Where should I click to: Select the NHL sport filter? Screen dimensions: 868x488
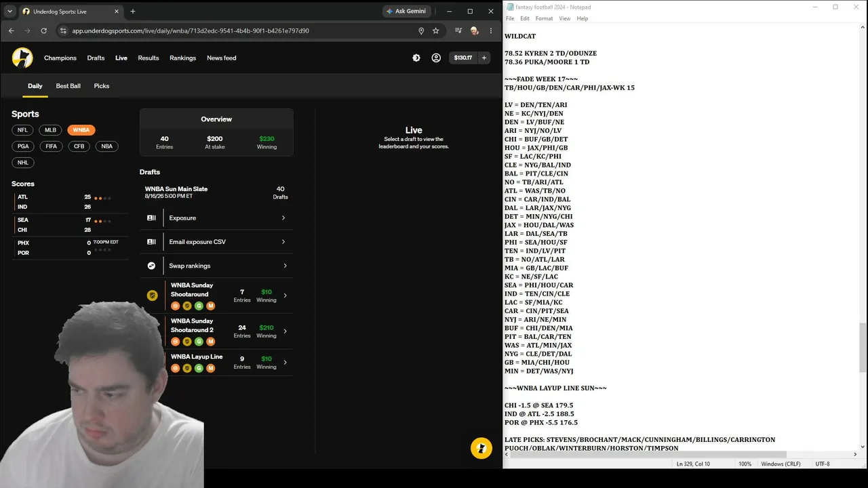click(23, 163)
